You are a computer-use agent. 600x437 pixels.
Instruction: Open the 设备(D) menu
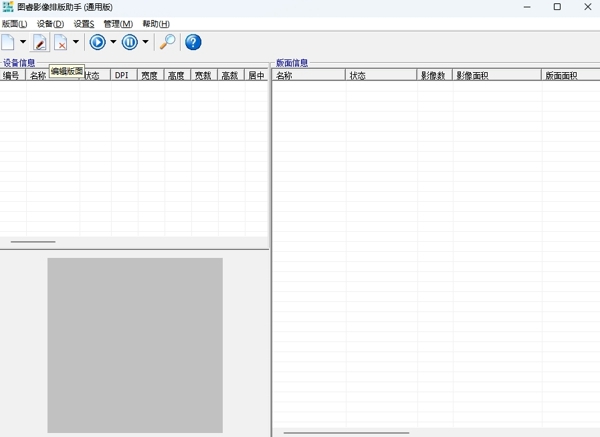pos(50,24)
